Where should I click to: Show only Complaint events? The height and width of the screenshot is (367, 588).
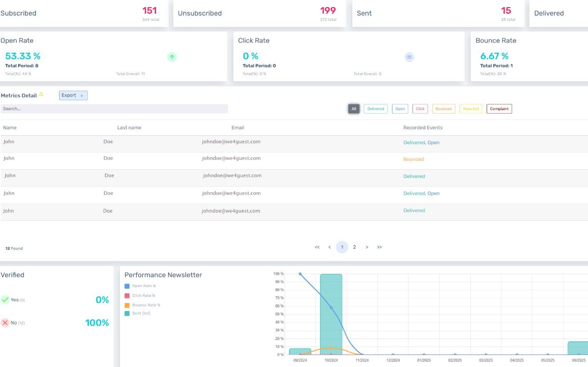coord(499,109)
